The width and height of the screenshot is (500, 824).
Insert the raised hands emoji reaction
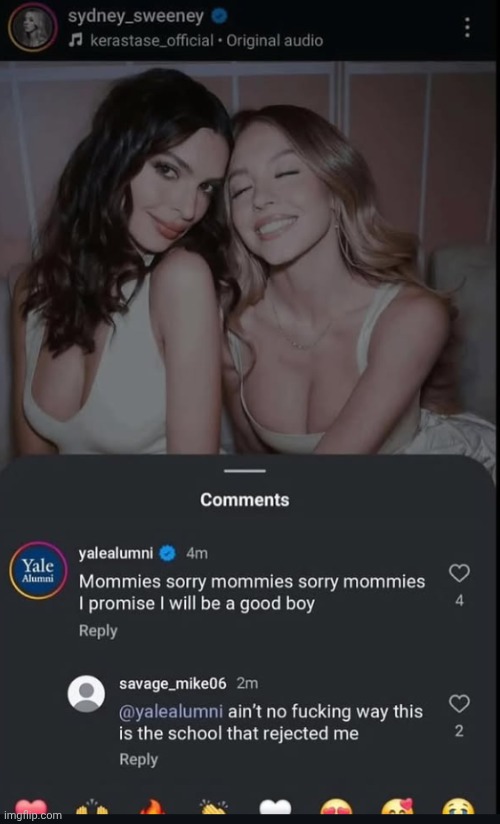[x=91, y=808]
